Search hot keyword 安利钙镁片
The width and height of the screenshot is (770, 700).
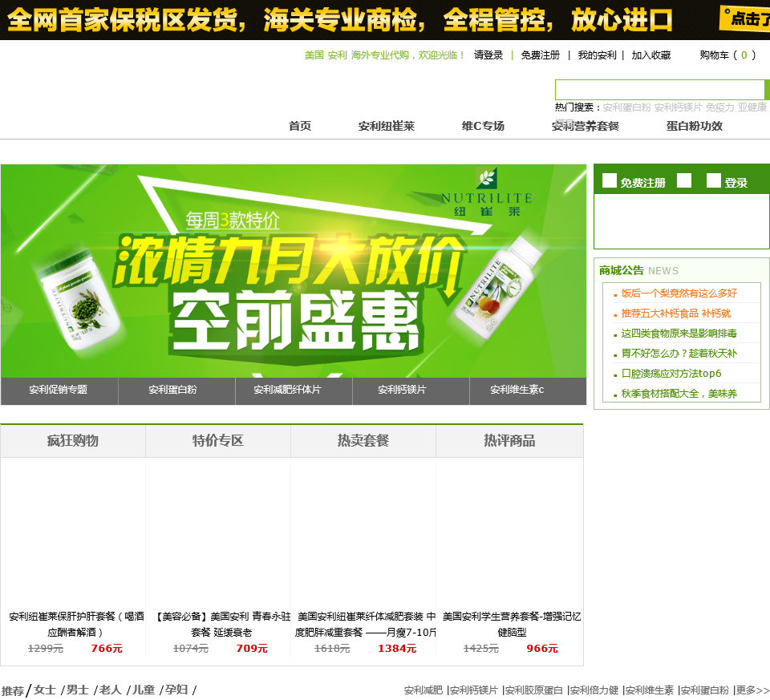point(678,107)
